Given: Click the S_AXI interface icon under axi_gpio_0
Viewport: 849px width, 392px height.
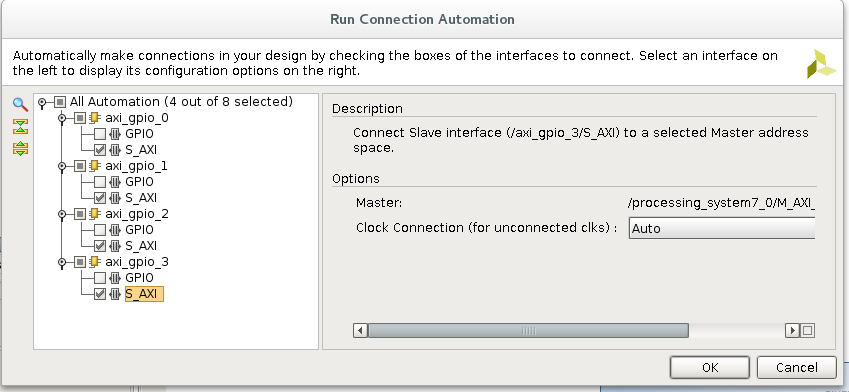Looking at the screenshot, I should [x=115, y=150].
